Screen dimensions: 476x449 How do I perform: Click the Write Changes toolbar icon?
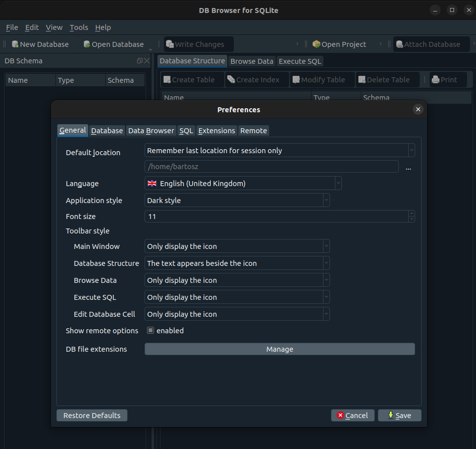click(x=169, y=44)
